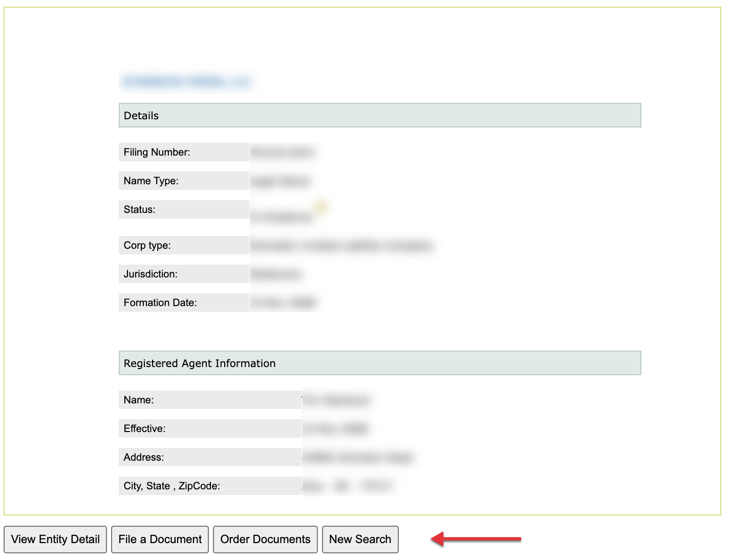Image resolution: width=730 pixels, height=560 pixels.
Task: Click the Filing Number label
Action: coord(157,152)
